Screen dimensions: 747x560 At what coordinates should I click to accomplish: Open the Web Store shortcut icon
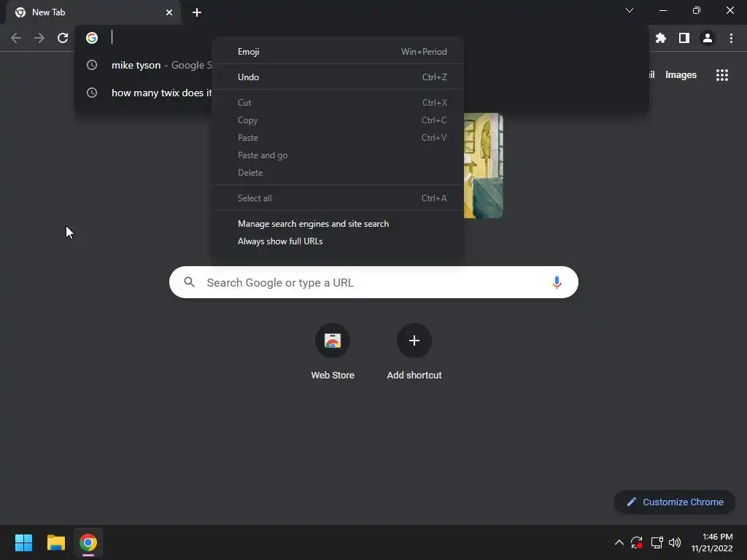pos(333,341)
